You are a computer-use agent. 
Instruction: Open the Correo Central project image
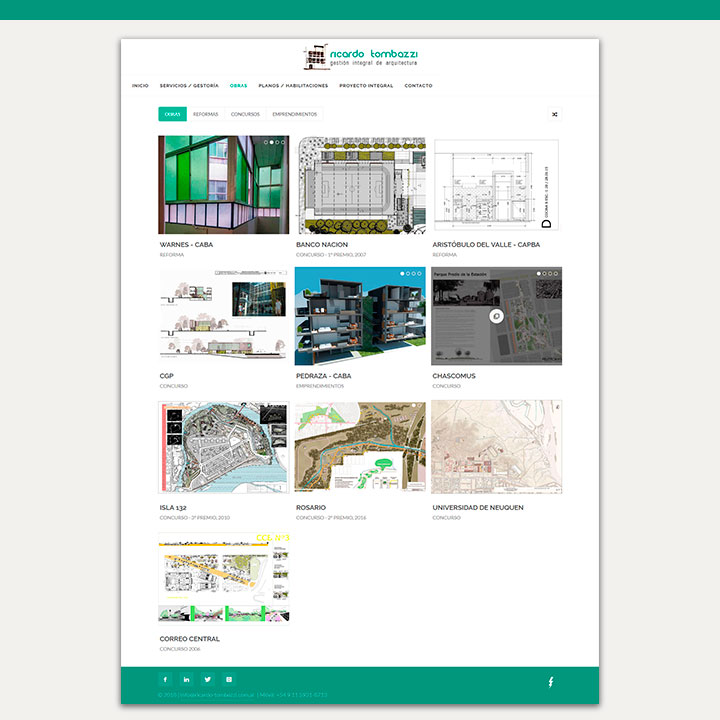(x=223, y=579)
